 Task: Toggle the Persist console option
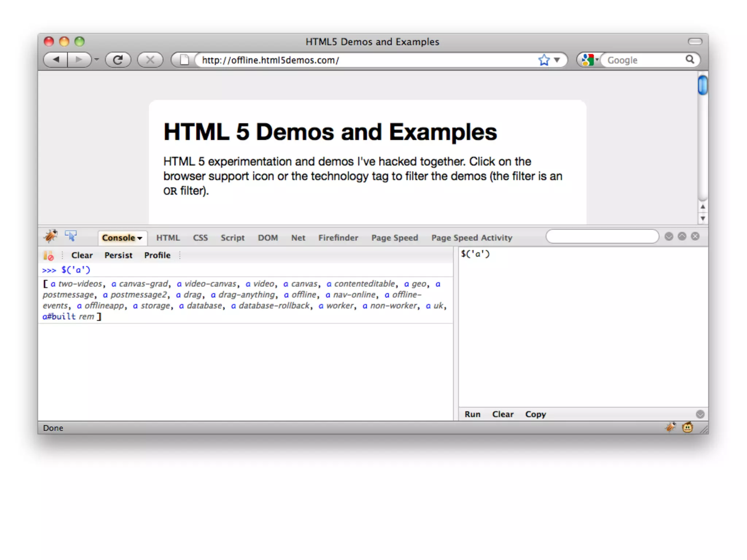pyautogui.click(x=118, y=255)
